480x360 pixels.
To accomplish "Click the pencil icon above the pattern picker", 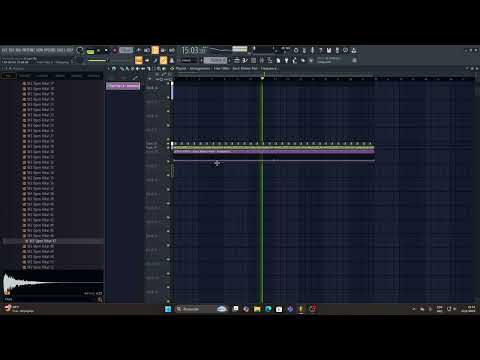I will tap(135, 78).
